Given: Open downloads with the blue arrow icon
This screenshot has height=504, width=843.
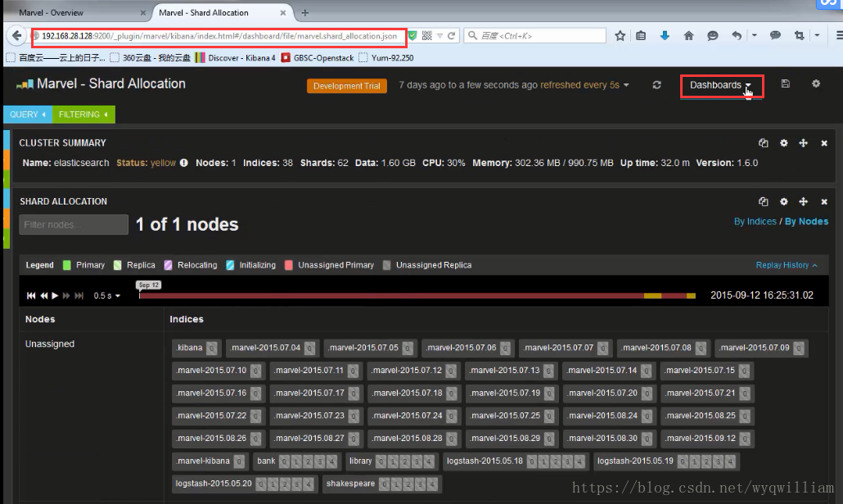Looking at the screenshot, I should (x=665, y=36).
